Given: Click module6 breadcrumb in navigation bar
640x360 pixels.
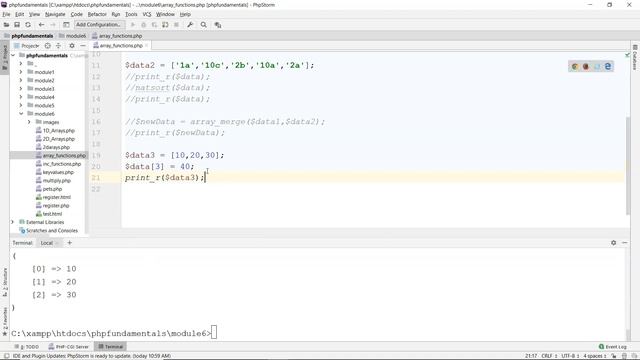Looking at the screenshot, I should 73,36.
